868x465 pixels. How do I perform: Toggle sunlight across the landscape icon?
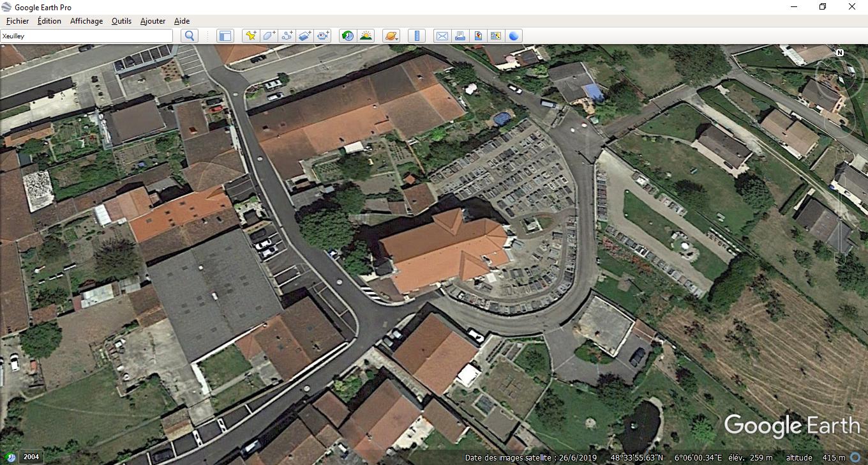tap(366, 36)
